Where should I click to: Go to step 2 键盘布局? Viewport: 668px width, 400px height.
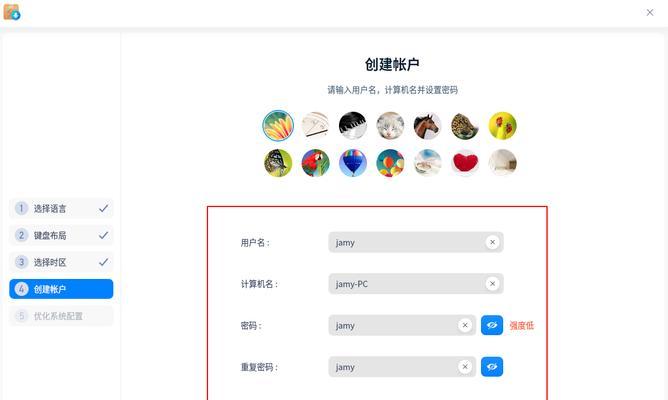tap(61, 235)
